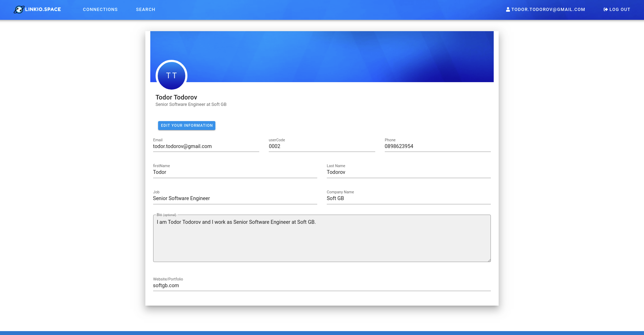
Task: Click the Last Name field label
Action: tap(336, 166)
